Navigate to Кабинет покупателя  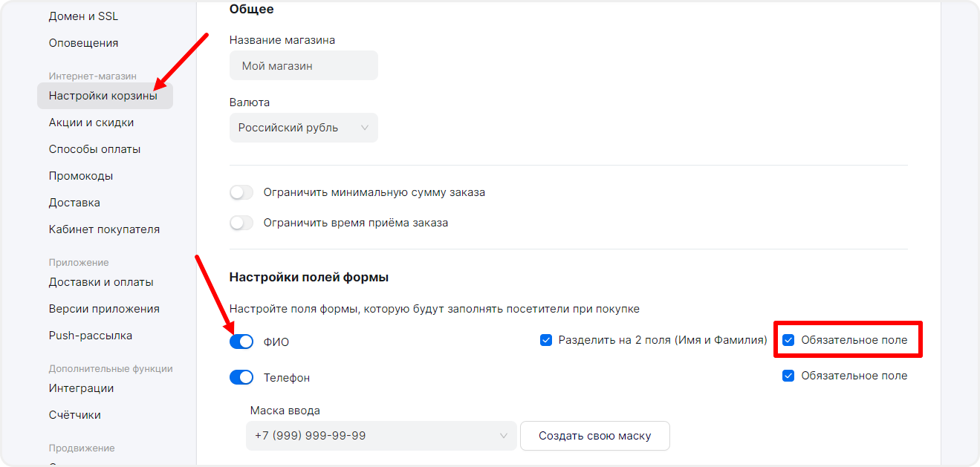coord(104,229)
